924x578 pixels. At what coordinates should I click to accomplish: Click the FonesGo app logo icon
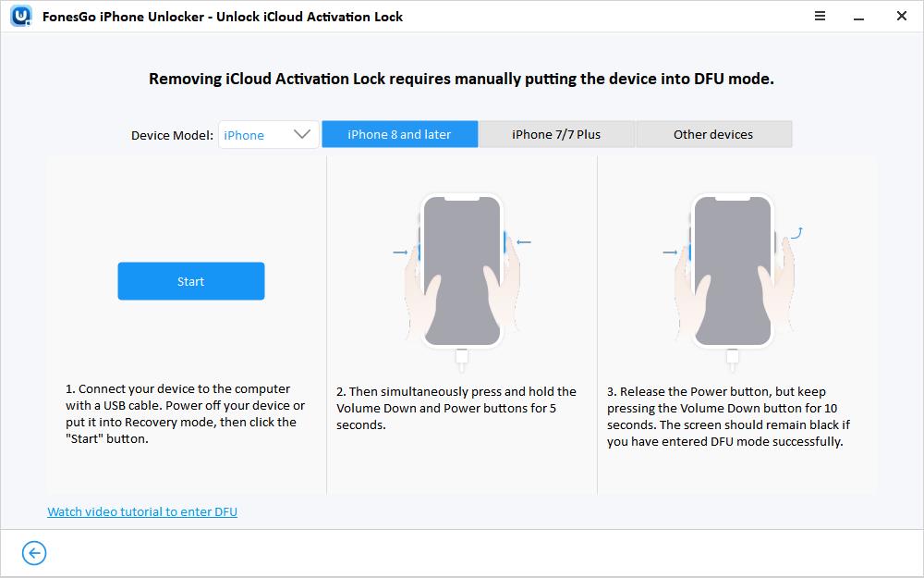coord(21,16)
